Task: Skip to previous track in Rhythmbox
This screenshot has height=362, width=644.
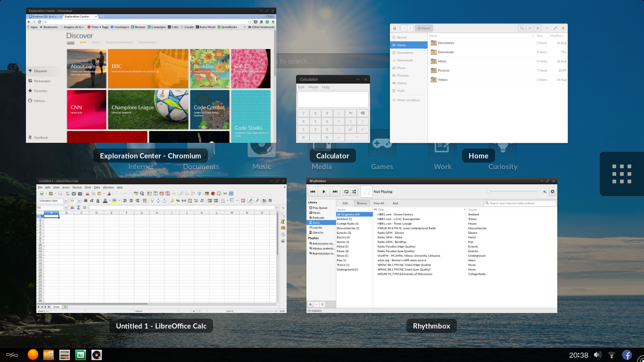Action: coord(313,191)
